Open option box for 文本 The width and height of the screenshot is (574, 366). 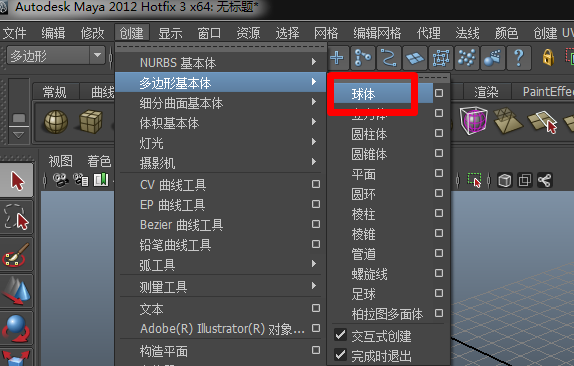[x=316, y=308]
